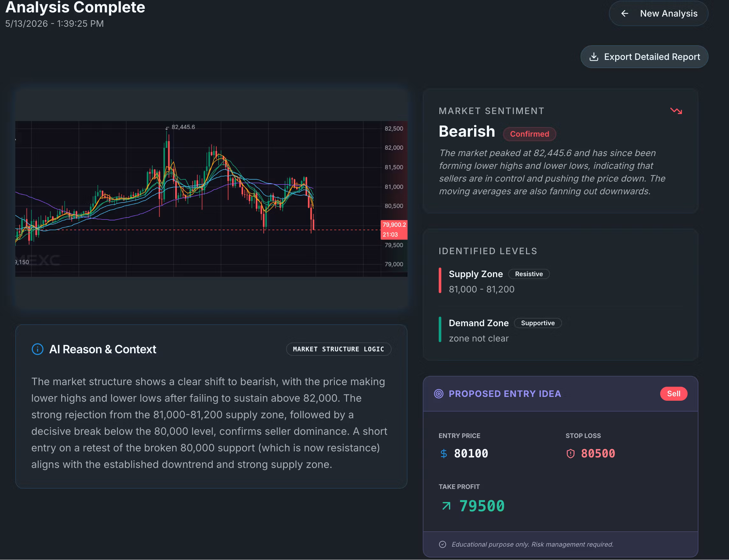The height and width of the screenshot is (560, 729).
Task: Click the shield icon next to stop loss
Action: point(570,453)
